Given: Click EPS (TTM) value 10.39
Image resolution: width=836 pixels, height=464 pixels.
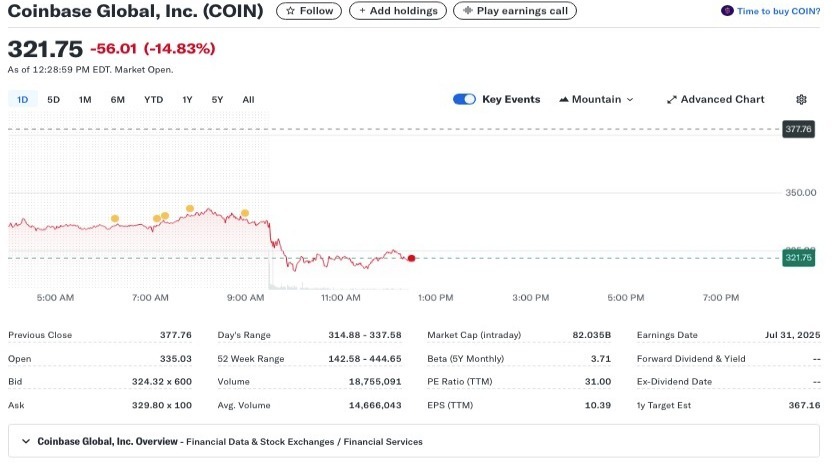Looking at the screenshot, I should (x=598, y=405).
